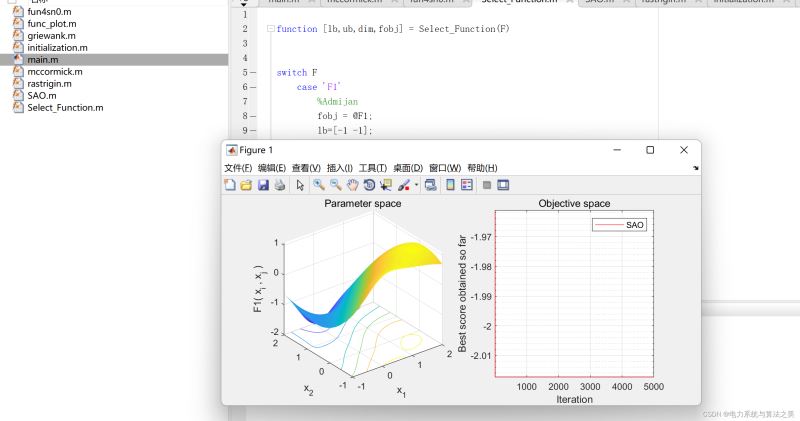Click the Open File folder icon
This screenshot has width=800, height=421.
tap(246, 185)
